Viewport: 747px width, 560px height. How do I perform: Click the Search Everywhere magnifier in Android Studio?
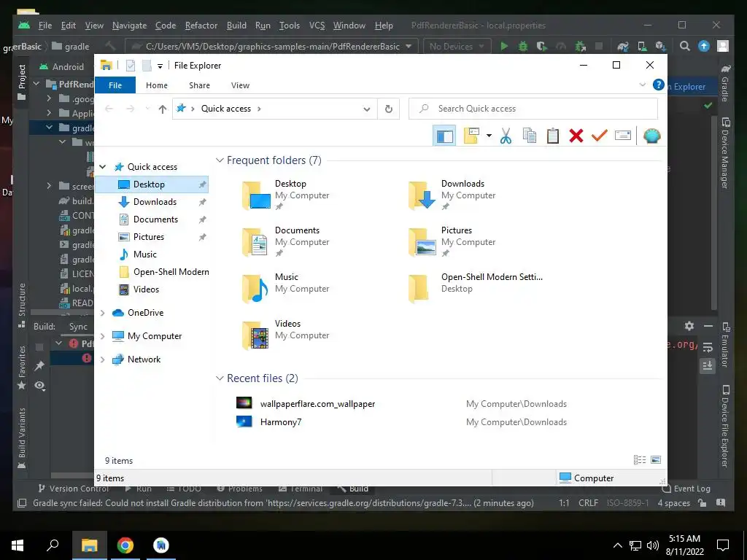point(684,46)
